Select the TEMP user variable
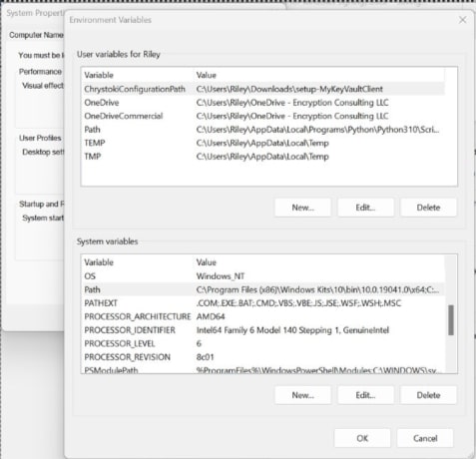 click(262, 143)
